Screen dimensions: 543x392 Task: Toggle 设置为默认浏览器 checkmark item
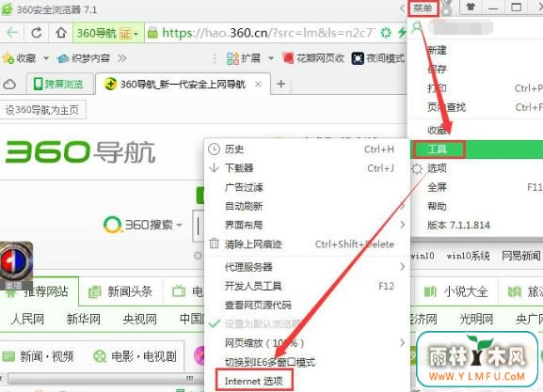(255, 324)
